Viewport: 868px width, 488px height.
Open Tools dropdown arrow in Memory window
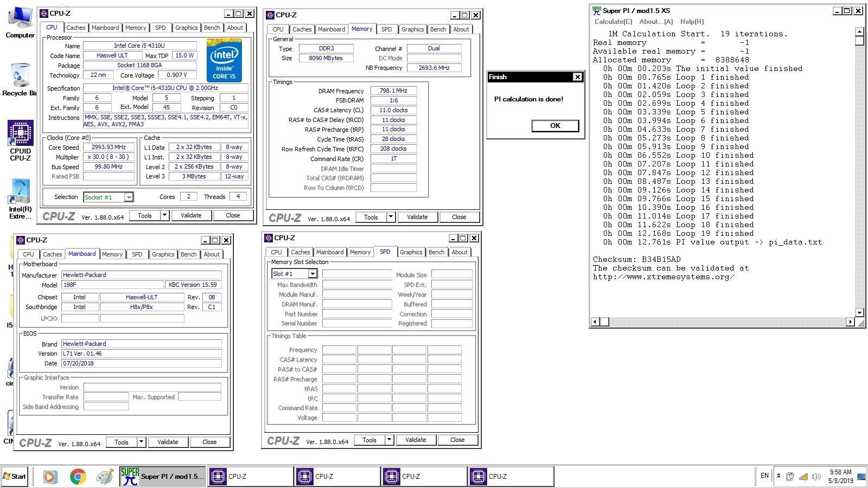pos(391,217)
